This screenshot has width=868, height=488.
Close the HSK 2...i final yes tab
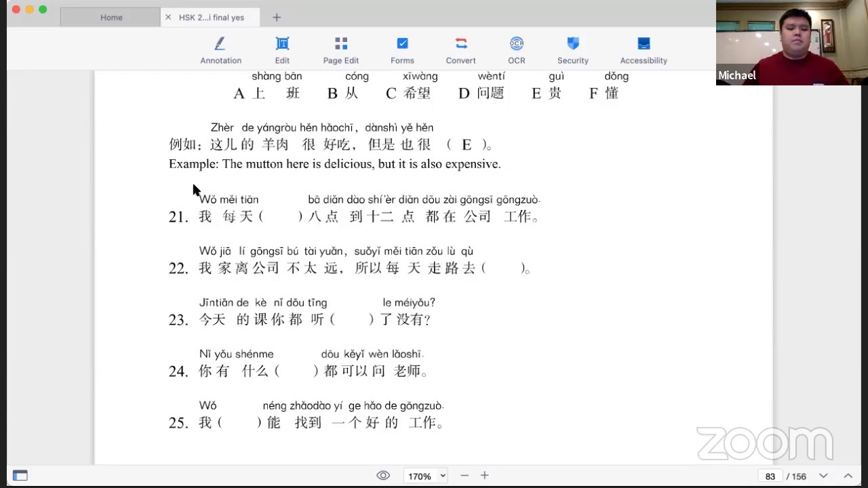tap(168, 17)
